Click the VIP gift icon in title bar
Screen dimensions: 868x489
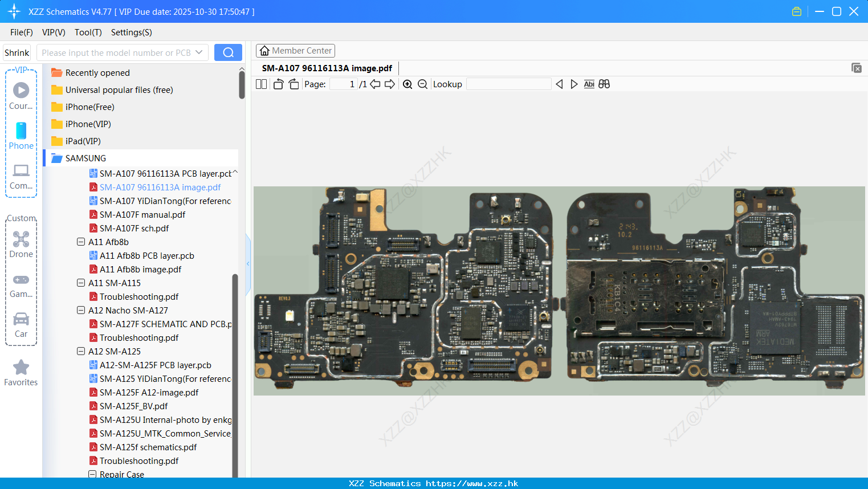tap(797, 11)
